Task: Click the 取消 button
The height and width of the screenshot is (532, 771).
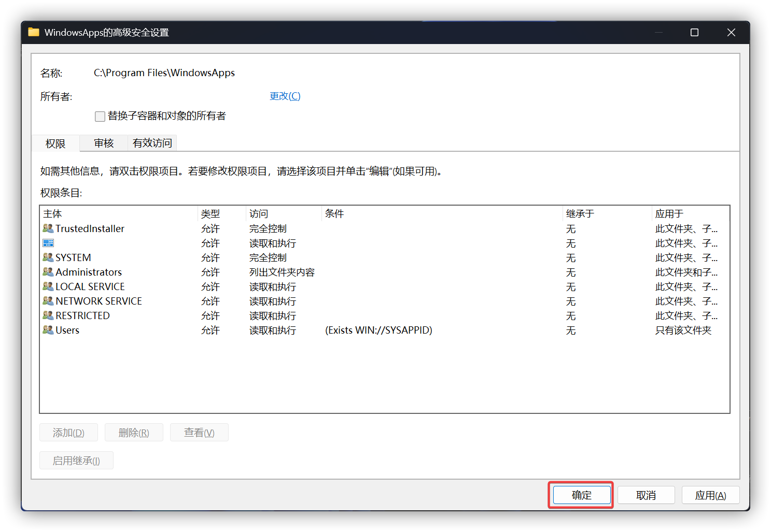Action: pyautogui.click(x=646, y=495)
